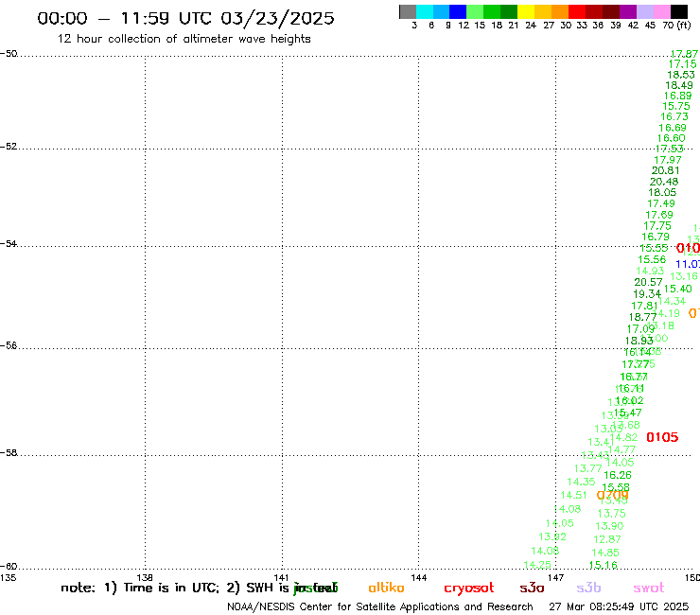Click the pink 70 ft legend swatch
The width and height of the screenshot is (700, 615).
point(661,11)
